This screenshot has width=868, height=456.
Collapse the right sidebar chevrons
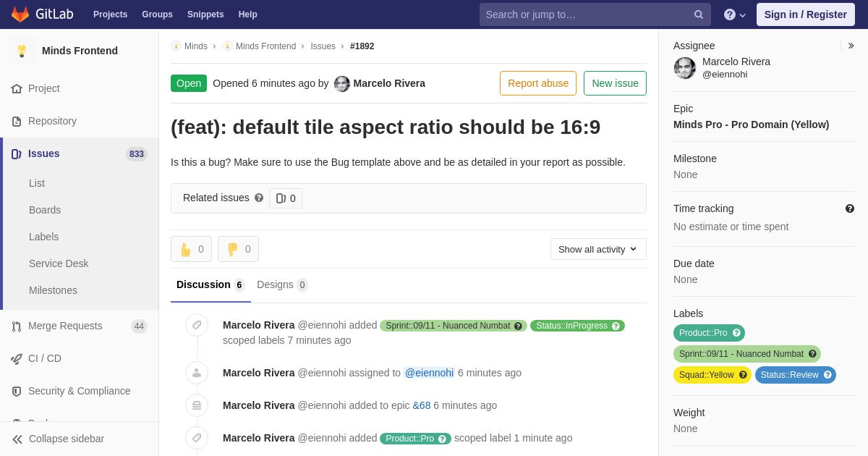(851, 46)
